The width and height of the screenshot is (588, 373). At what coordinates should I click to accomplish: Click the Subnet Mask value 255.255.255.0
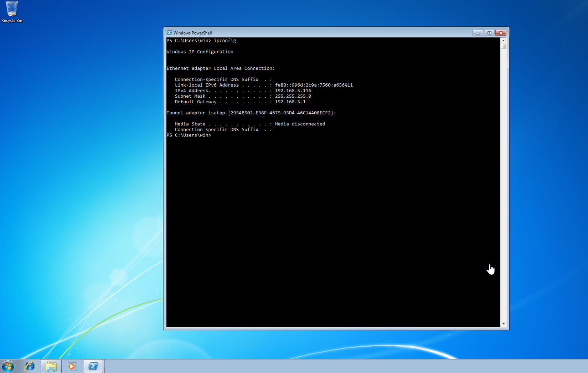[293, 96]
